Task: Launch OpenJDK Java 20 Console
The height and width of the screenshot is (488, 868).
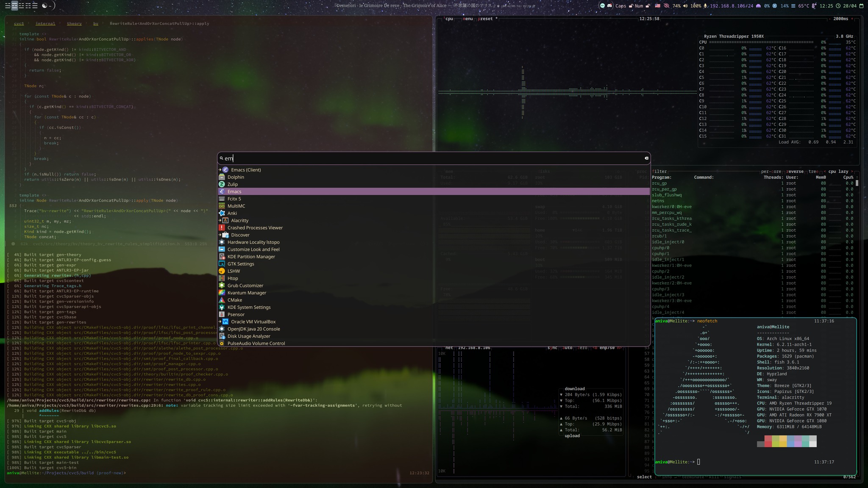Action: click(434, 329)
